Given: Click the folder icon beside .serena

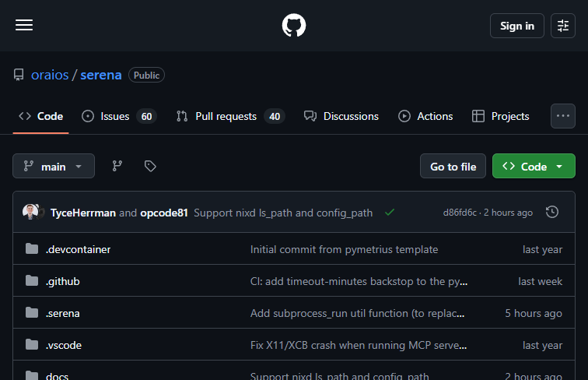Looking at the screenshot, I should [x=32, y=312].
